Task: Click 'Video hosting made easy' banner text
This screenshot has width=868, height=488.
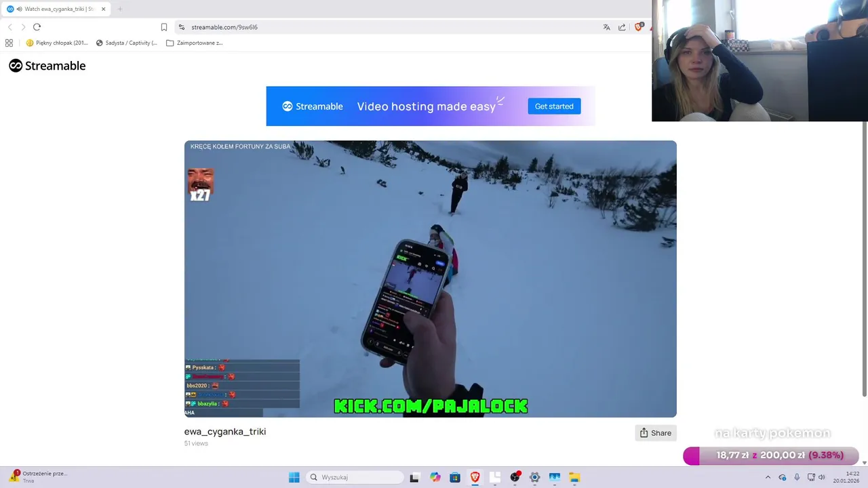Action: point(426,106)
